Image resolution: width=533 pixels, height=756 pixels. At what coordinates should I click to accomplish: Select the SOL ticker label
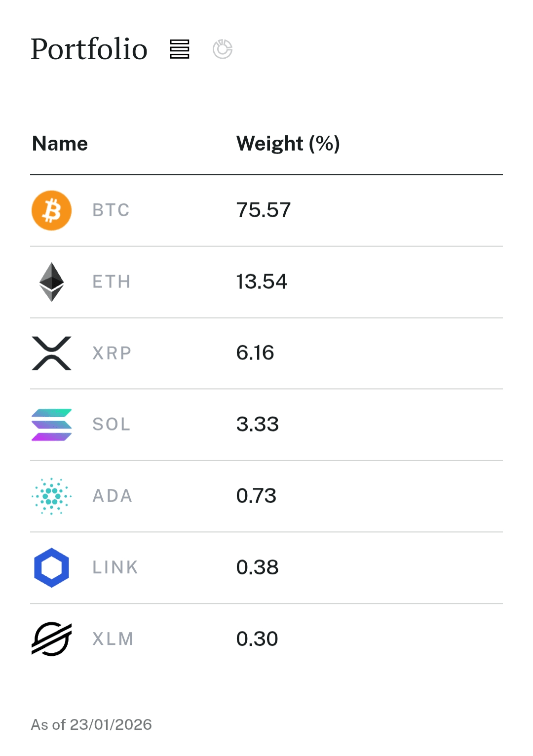point(112,425)
